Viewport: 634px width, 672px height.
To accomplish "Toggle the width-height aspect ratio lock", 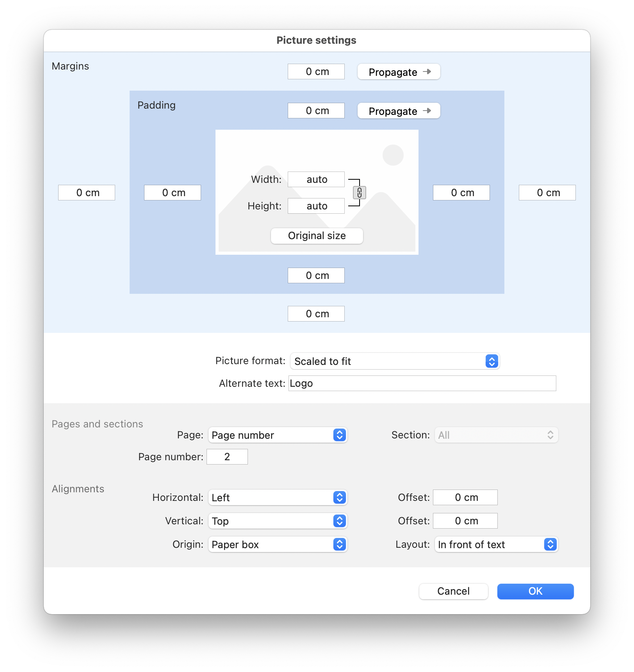I will [359, 193].
